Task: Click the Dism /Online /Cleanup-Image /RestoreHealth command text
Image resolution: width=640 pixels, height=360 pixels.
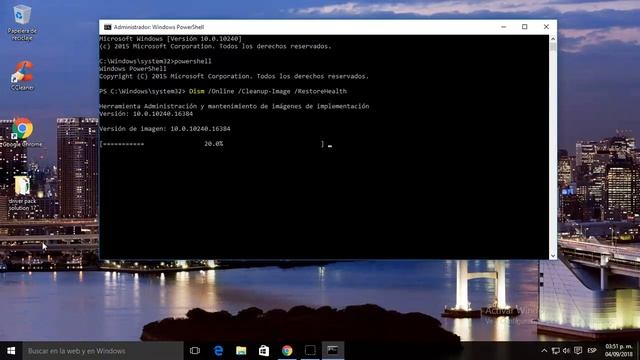Action: (x=268, y=91)
